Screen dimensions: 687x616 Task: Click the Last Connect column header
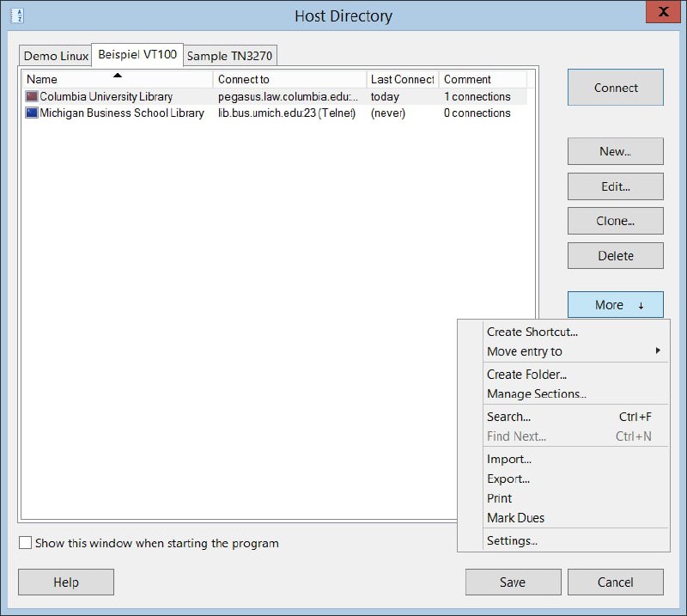click(x=402, y=79)
